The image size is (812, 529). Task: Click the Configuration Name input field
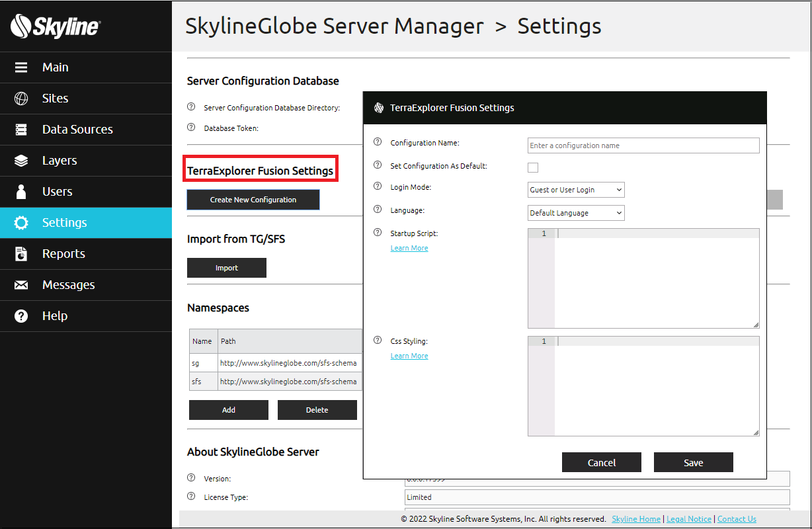643,145
